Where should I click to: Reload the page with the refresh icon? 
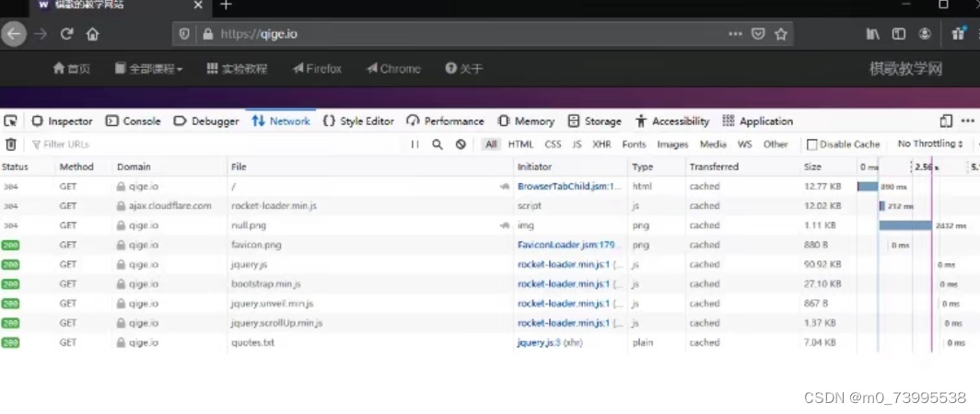67,34
